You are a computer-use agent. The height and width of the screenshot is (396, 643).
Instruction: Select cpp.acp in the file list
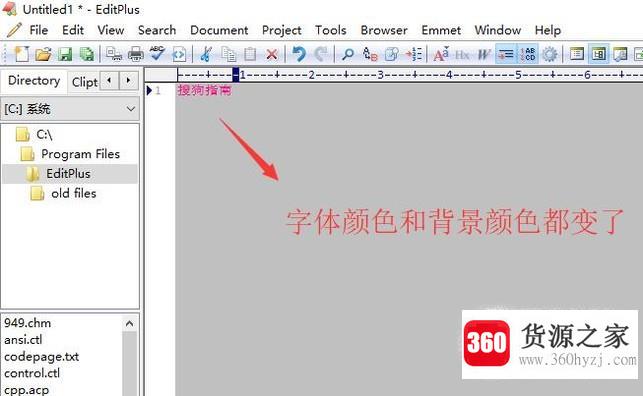(x=26, y=390)
